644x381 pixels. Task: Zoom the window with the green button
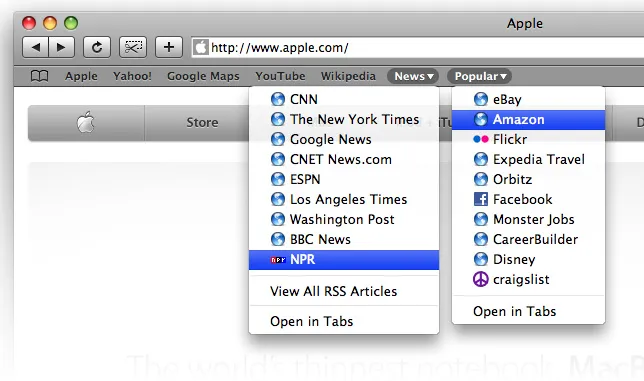pos(71,23)
